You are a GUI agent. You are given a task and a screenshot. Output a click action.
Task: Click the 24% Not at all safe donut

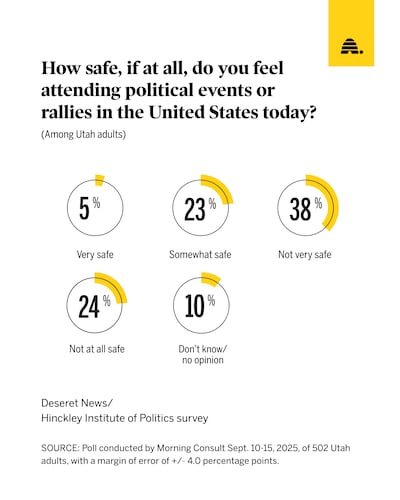point(95,304)
